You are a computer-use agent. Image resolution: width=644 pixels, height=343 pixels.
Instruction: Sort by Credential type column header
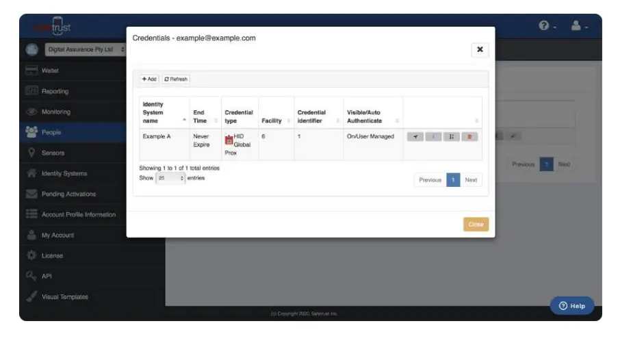click(x=240, y=112)
